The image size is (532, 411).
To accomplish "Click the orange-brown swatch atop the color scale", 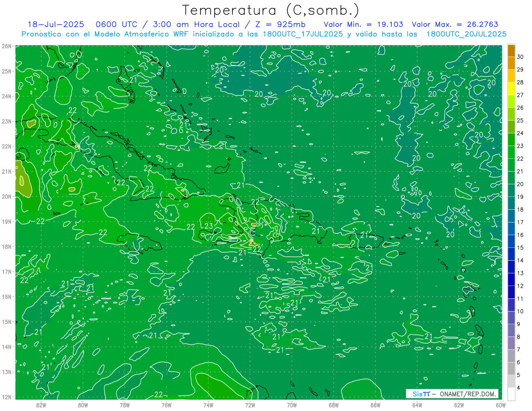I will [x=511, y=51].
